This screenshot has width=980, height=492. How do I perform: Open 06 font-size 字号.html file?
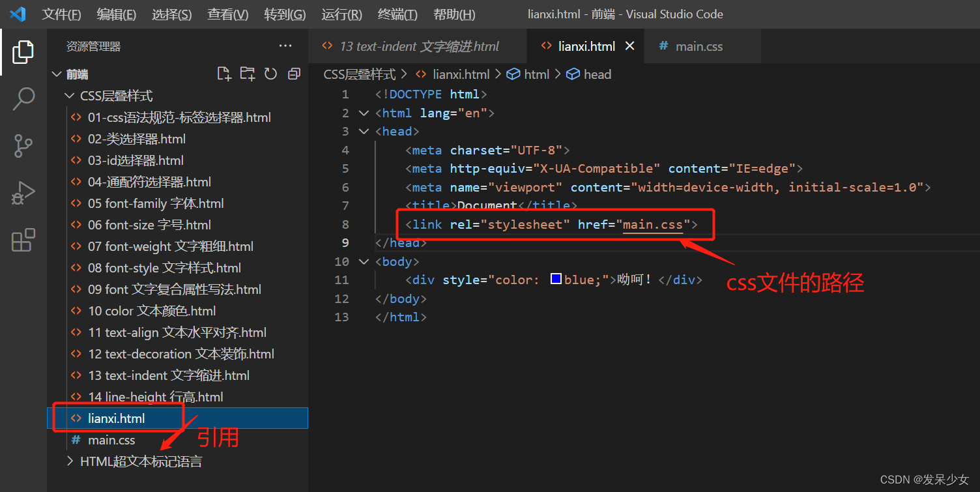[149, 225]
